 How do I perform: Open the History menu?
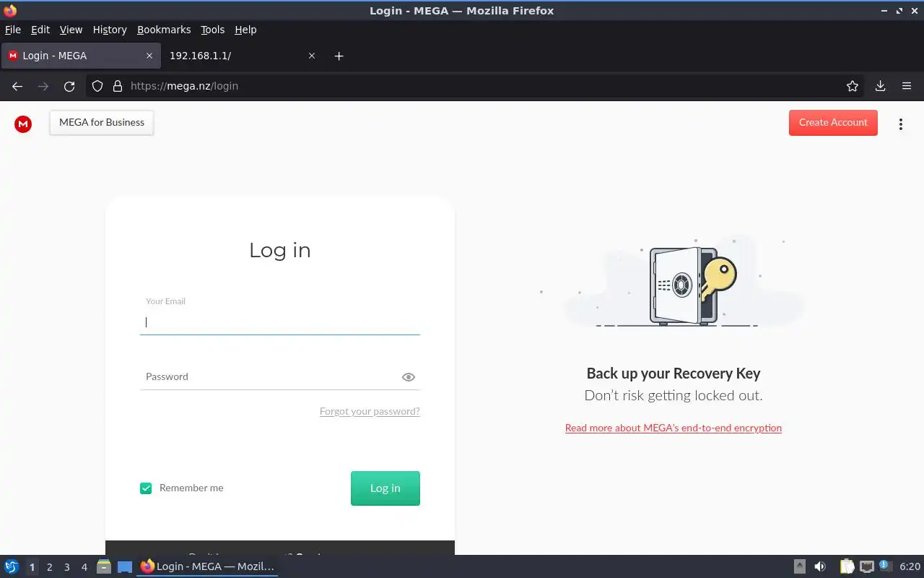coord(110,30)
